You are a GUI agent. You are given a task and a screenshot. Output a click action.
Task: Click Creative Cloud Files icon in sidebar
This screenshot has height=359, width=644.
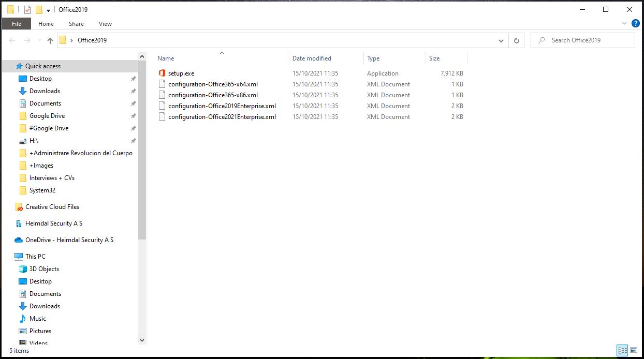pos(19,207)
